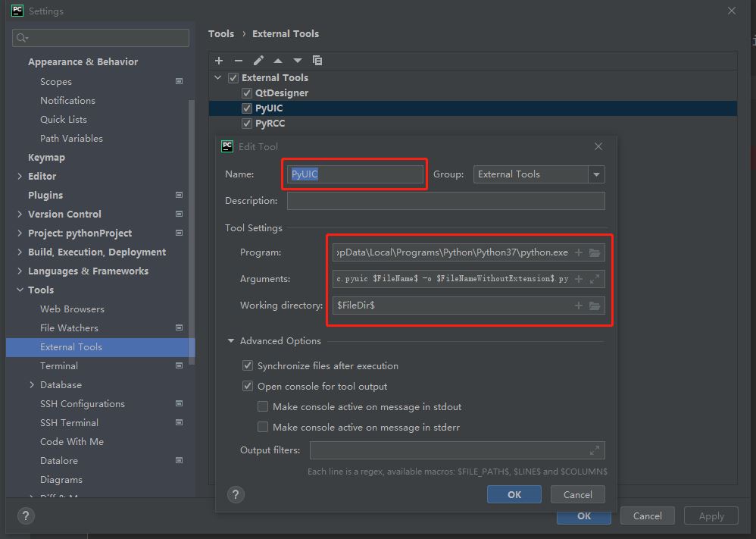Click the project-level icon next to Scopes
Viewport: 756px width, 539px height.
point(180,82)
